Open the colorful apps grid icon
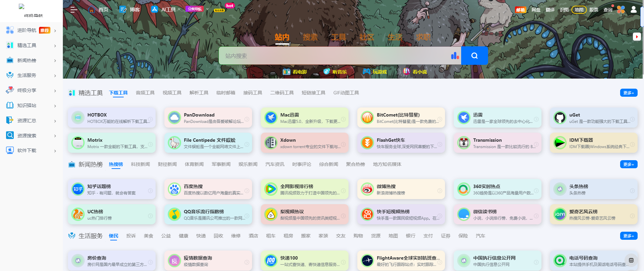Image resolution: width=644 pixels, height=271 pixels. click(x=621, y=10)
